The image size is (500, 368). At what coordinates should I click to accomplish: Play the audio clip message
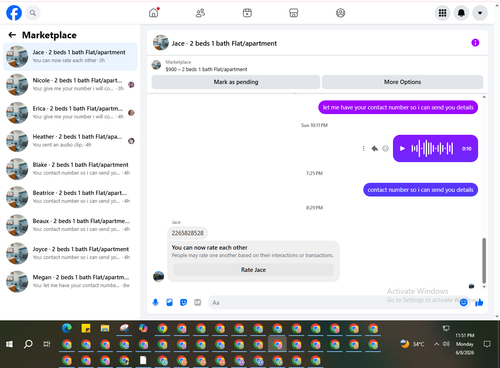(402, 148)
